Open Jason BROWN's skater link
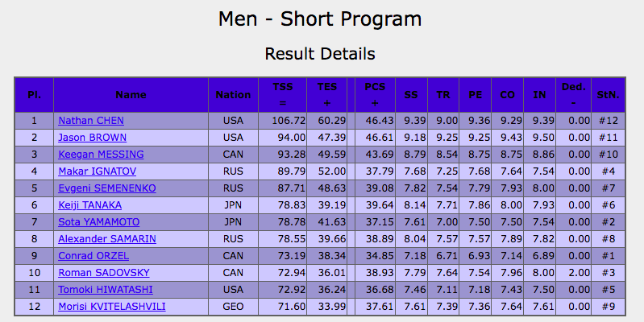The image size is (644, 322). (92, 138)
